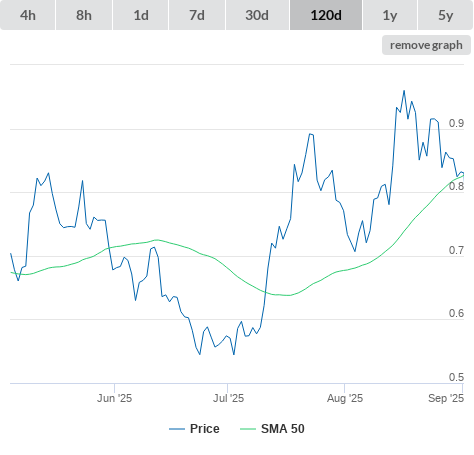
Task: Toggle the Price series in legend
Action: pos(205,429)
